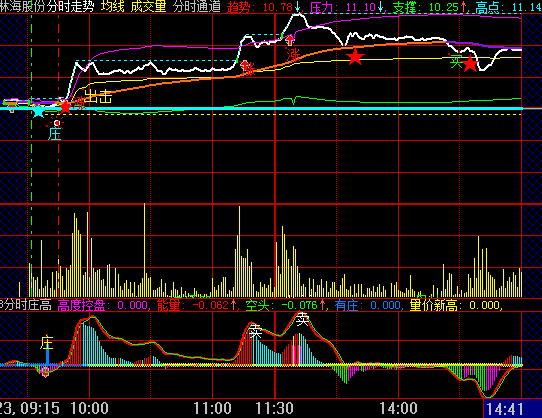Click the 14:00 time axis label
The width and height of the screenshot is (542, 418).
click(398, 408)
